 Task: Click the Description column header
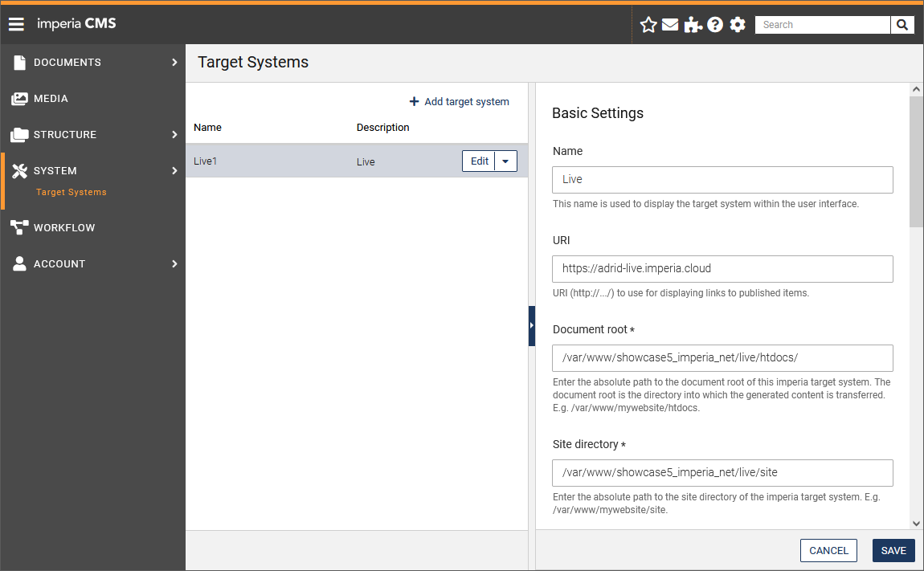(382, 127)
